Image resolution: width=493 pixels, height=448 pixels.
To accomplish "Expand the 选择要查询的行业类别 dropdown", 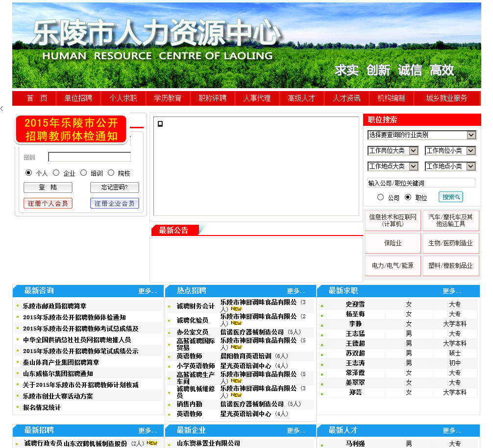I will pyautogui.click(x=421, y=135).
